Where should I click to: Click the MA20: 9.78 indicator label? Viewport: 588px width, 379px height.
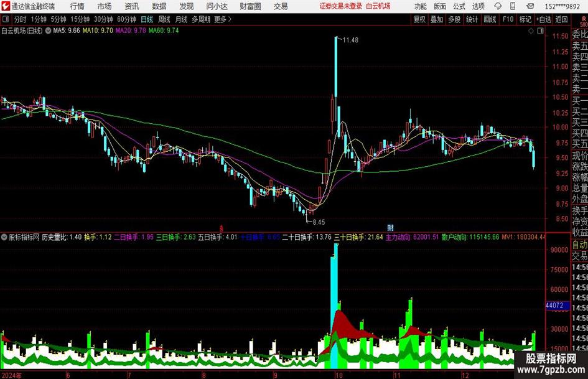pyautogui.click(x=131, y=30)
